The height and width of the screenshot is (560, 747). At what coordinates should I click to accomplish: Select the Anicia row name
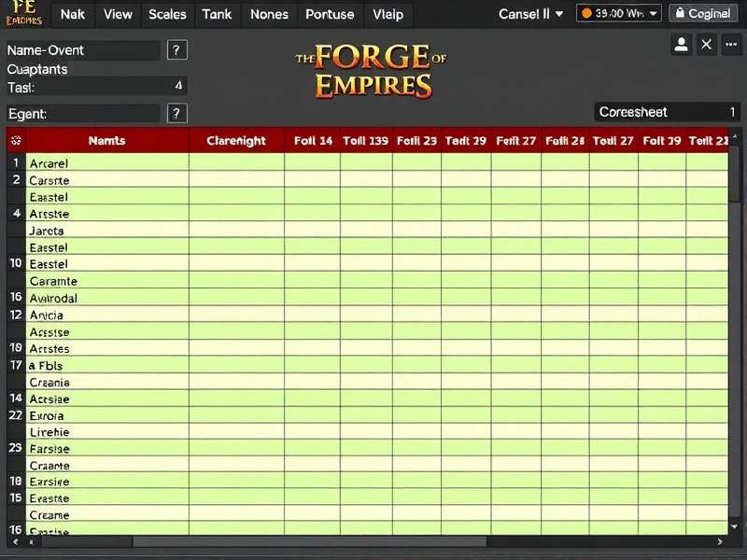(x=46, y=315)
